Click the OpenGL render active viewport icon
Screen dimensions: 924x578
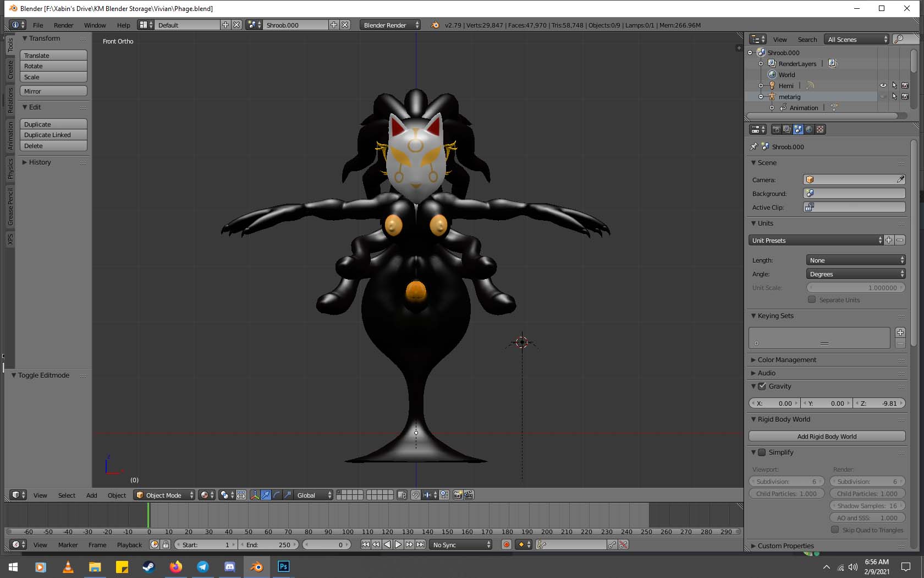tap(458, 495)
